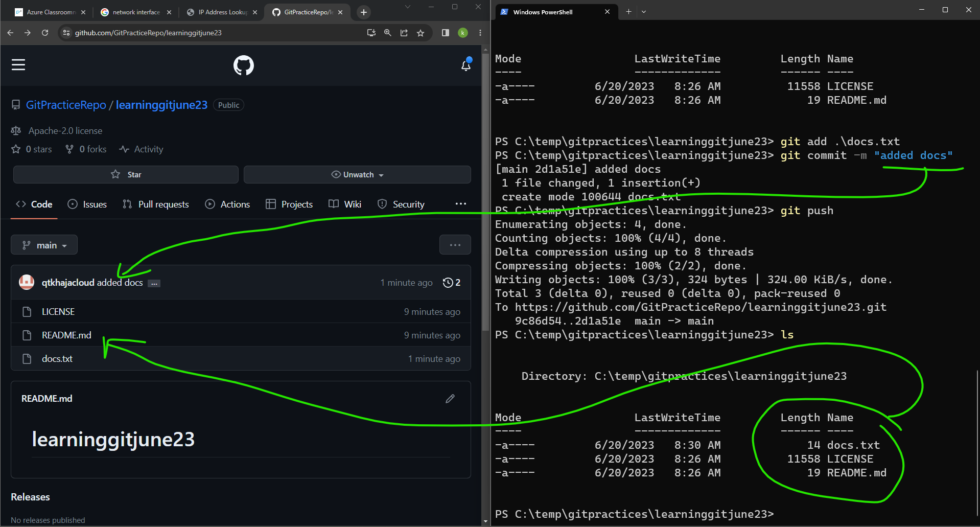
Task: Open the docs.txt file
Action: click(x=57, y=359)
